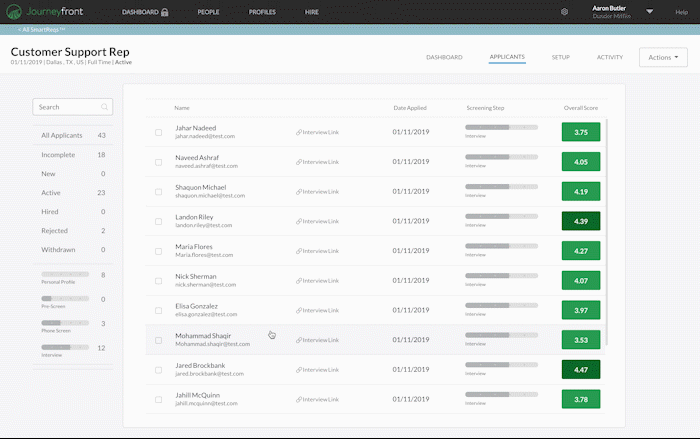Focus the applicant Search field

coord(73,107)
